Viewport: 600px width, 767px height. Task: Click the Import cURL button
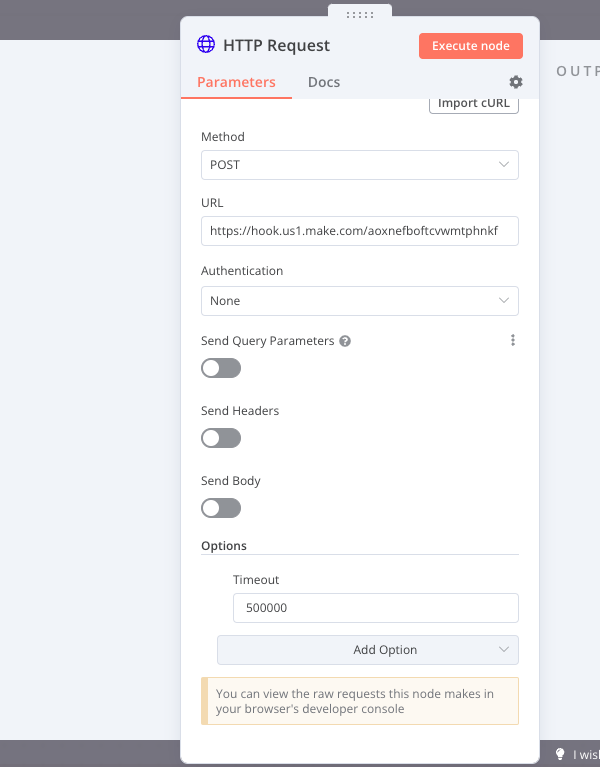point(474,103)
